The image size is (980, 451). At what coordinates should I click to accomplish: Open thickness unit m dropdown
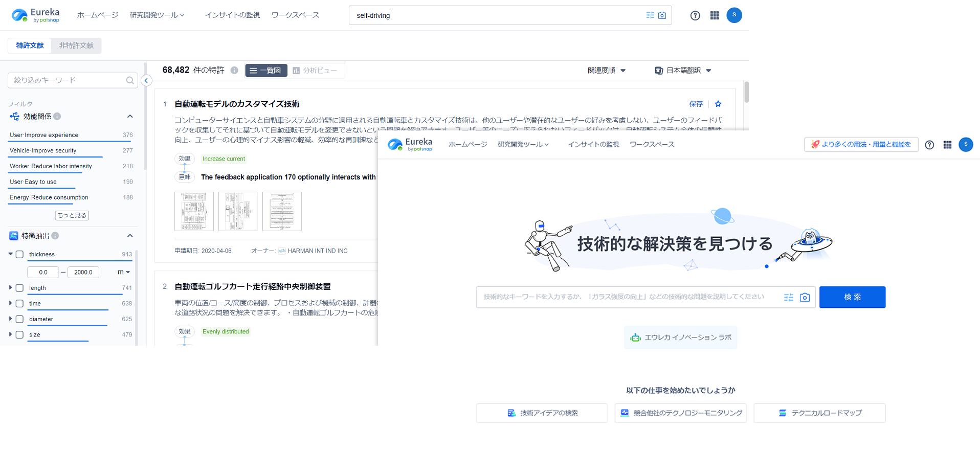pos(124,273)
